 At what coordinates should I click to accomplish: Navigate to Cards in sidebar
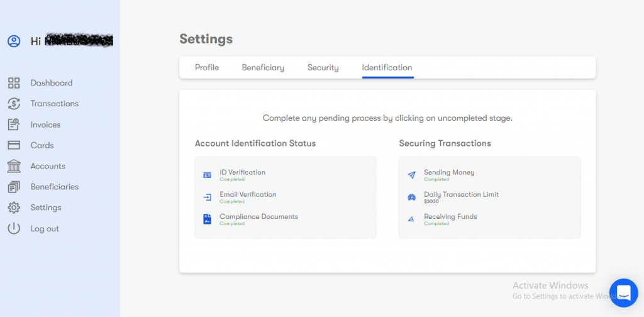point(42,145)
